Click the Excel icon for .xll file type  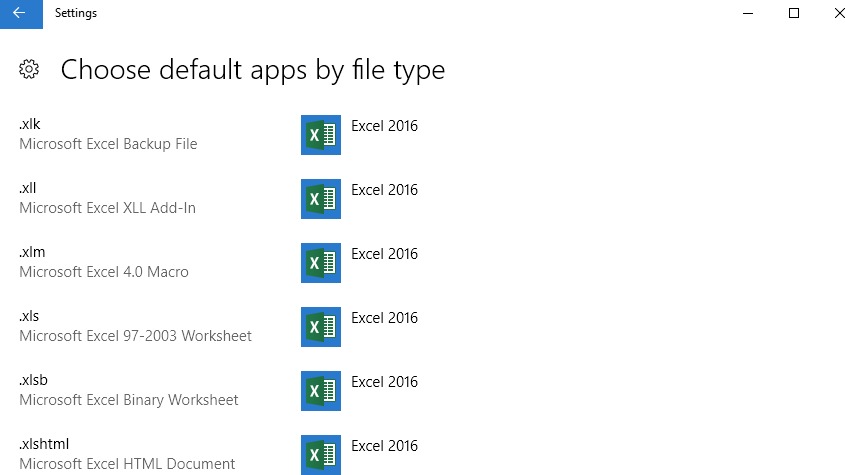320,199
